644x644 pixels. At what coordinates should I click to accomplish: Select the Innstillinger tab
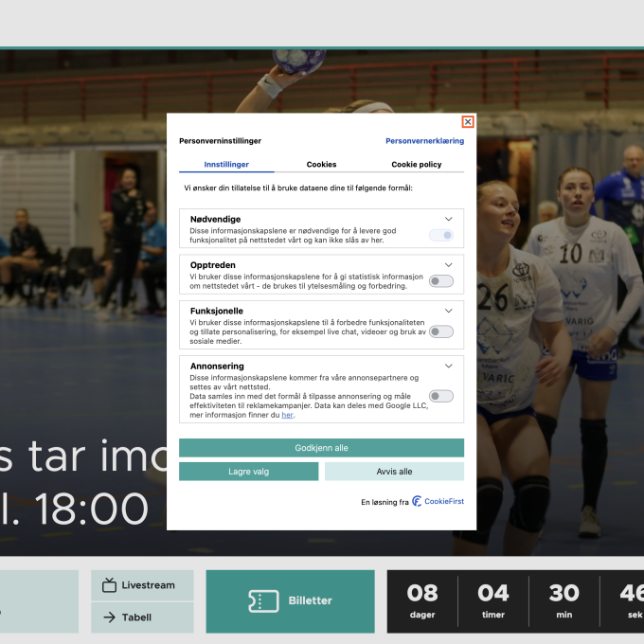tap(226, 165)
